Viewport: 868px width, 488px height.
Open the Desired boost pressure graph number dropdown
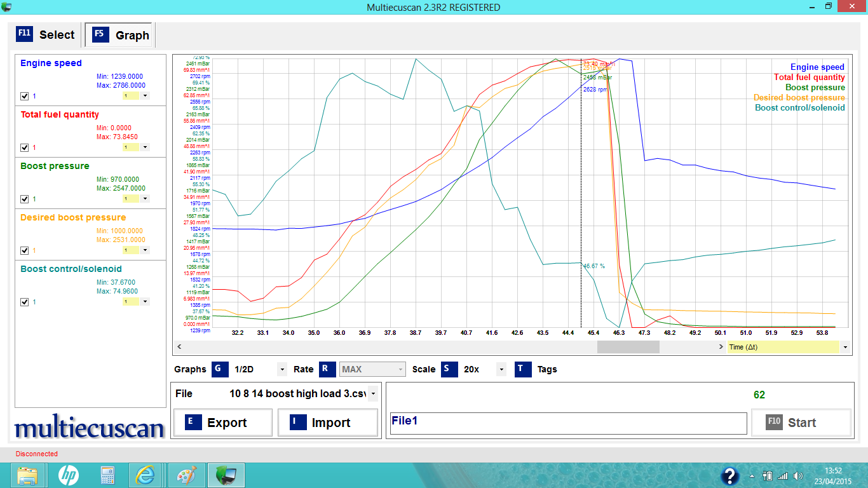pos(145,250)
